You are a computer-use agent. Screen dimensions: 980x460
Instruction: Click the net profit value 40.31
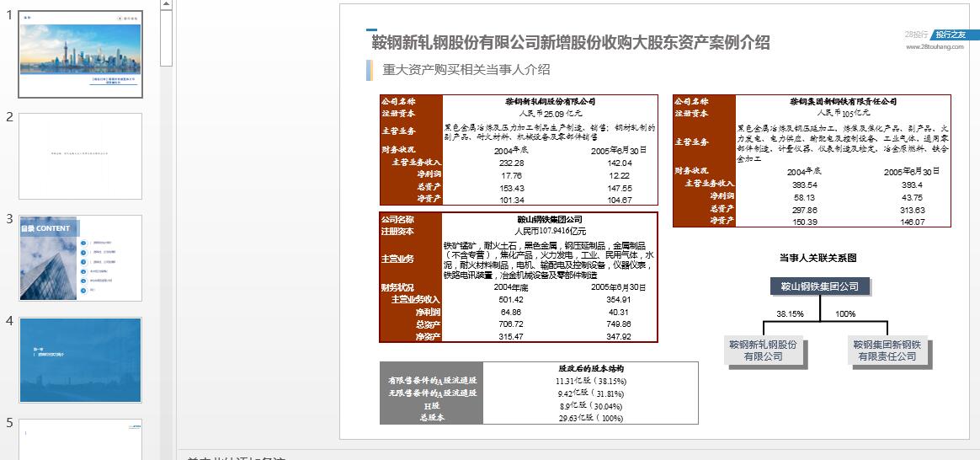point(619,312)
